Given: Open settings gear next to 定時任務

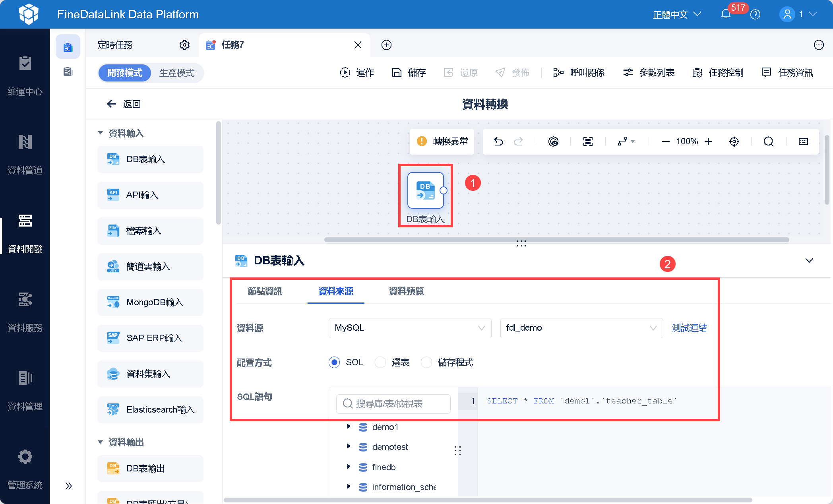Looking at the screenshot, I should (184, 45).
